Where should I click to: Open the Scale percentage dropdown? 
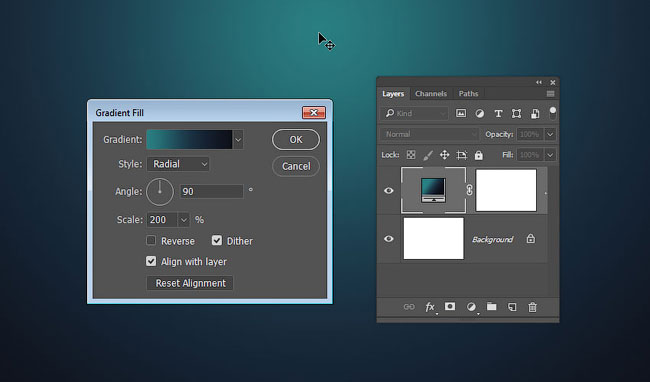point(184,220)
